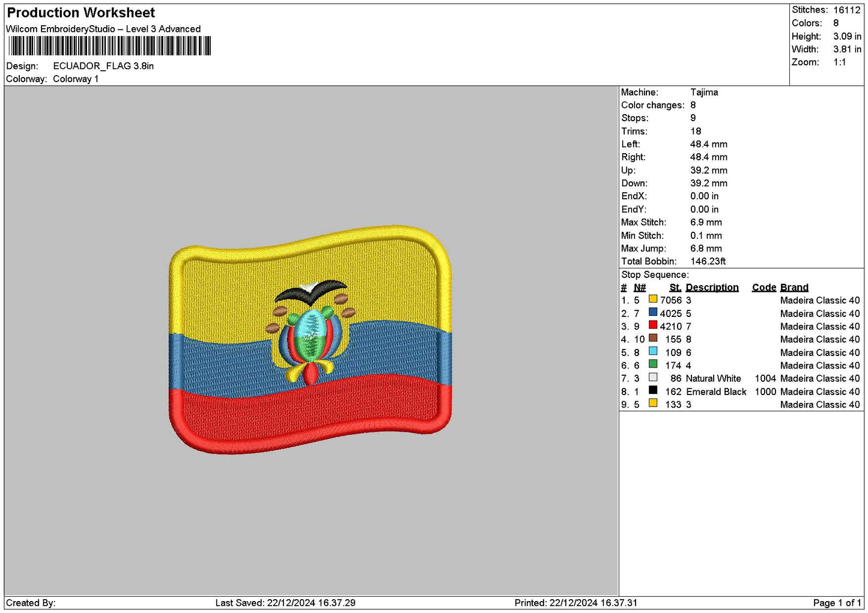The height and width of the screenshot is (613, 868).
Task: Click the Trims value '18'
Action: coord(696,131)
